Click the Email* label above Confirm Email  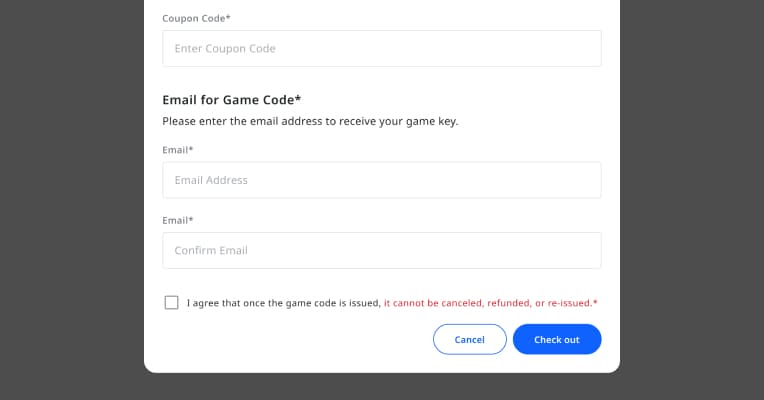[x=178, y=220]
